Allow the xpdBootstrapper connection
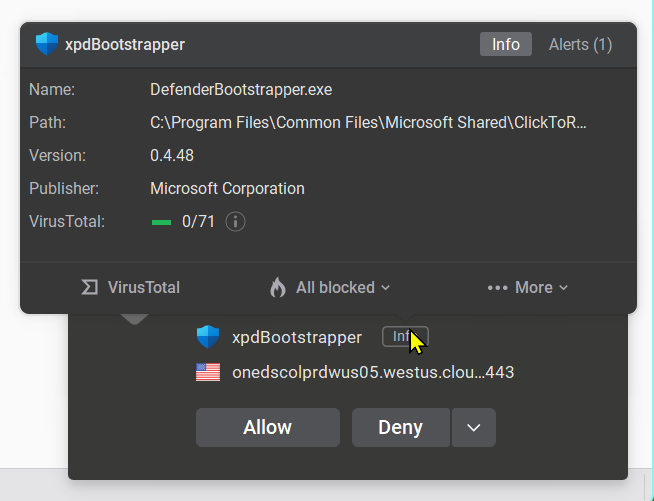654x501 pixels. (267, 427)
